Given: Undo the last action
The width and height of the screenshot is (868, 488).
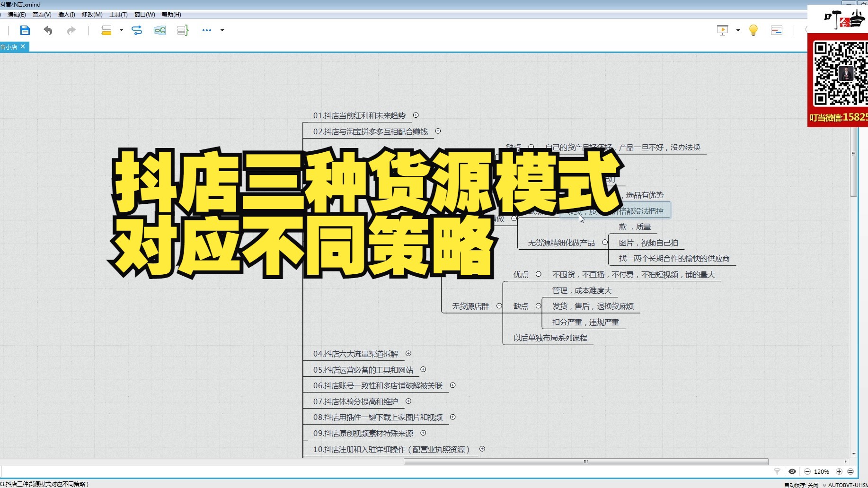Looking at the screenshot, I should tap(48, 30).
